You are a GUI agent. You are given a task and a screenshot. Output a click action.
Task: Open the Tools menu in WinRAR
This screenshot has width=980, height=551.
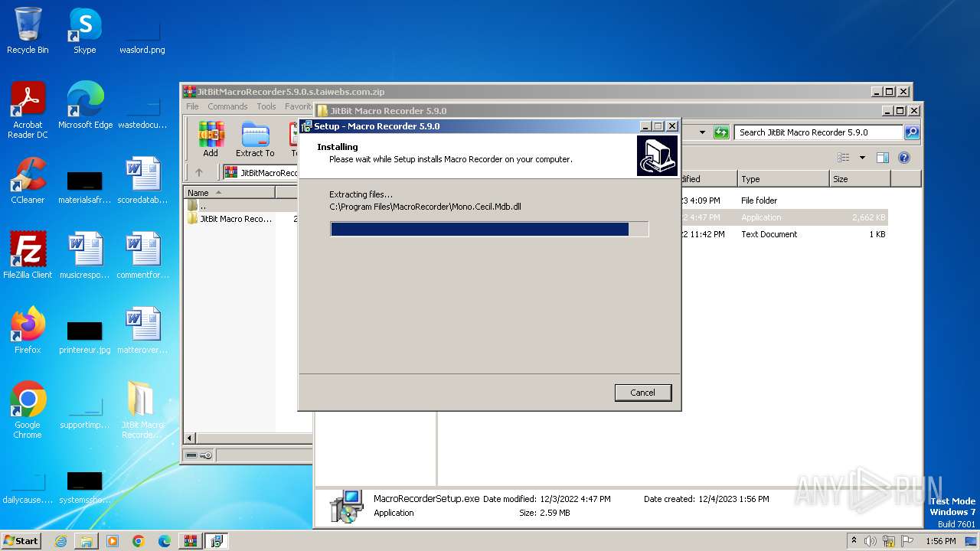266,106
